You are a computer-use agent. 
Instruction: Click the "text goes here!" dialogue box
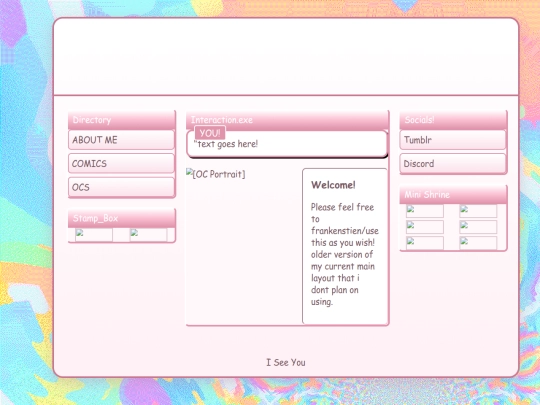(287, 144)
